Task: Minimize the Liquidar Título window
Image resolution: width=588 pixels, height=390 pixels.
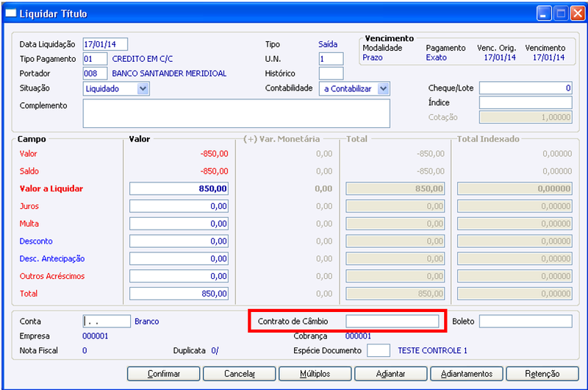Action: coord(544,13)
